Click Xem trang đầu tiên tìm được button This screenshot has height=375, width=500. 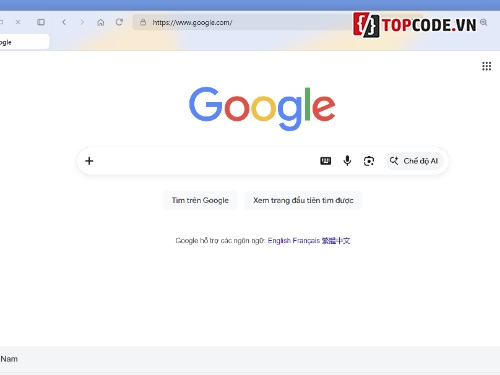[303, 200]
